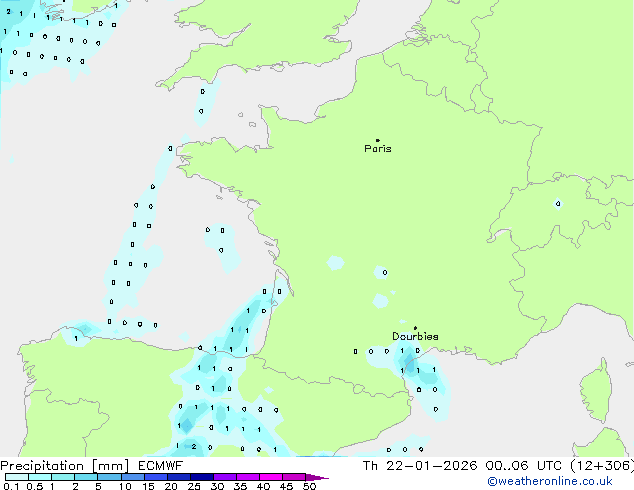Select the 40 to 45 mm magenta swatch
The width and height of the screenshot is (634, 490).
271,477
